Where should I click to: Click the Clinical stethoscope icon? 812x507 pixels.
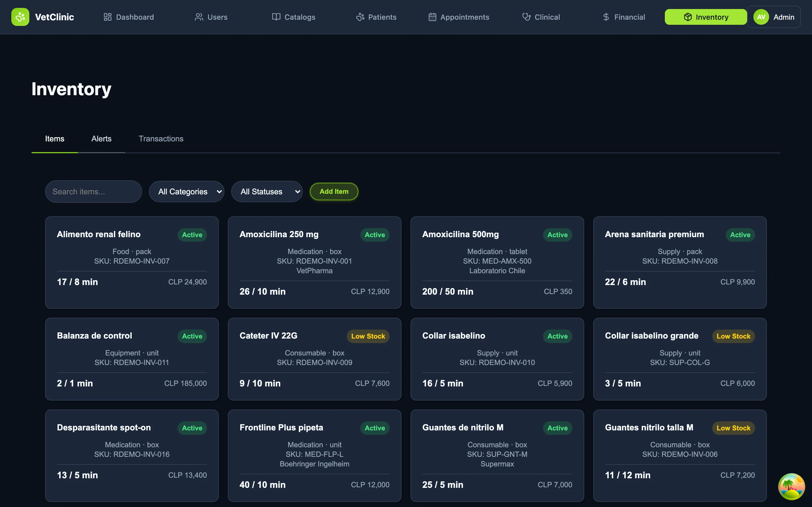click(x=526, y=17)
